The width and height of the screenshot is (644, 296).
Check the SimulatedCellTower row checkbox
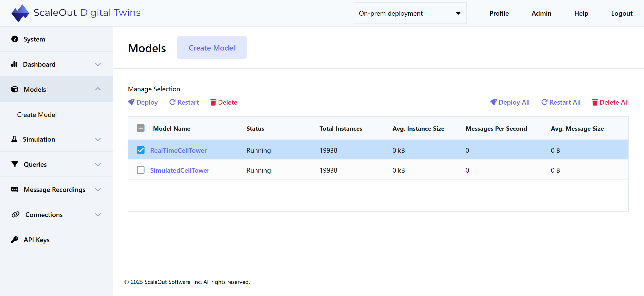pyautogui.click(x=141, y=170)
